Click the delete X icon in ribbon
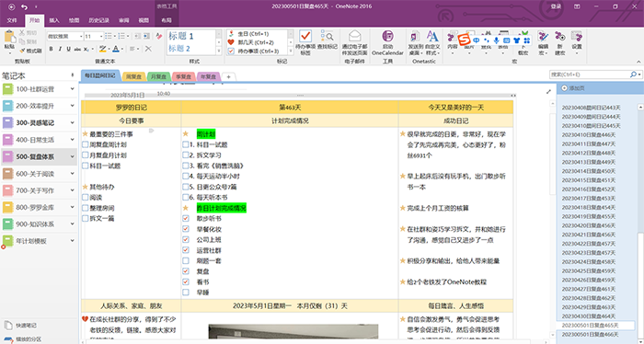The image size is (644, 344). [x=149, y=50]
